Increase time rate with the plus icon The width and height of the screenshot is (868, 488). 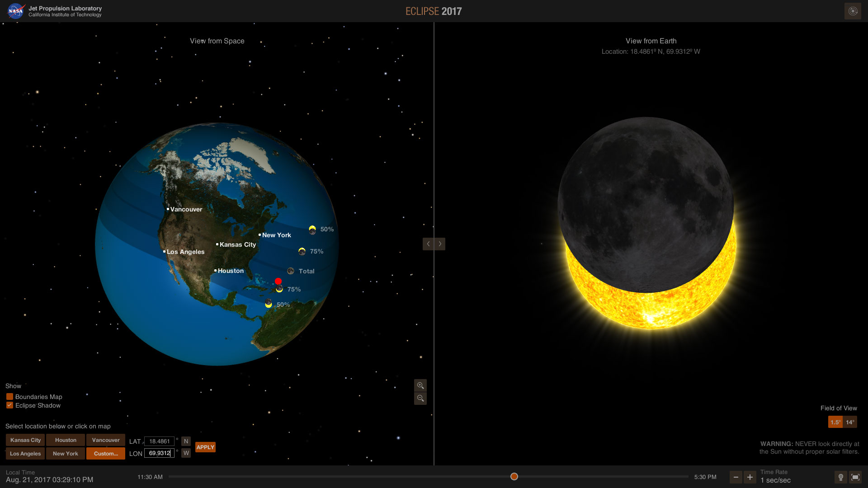750,477
